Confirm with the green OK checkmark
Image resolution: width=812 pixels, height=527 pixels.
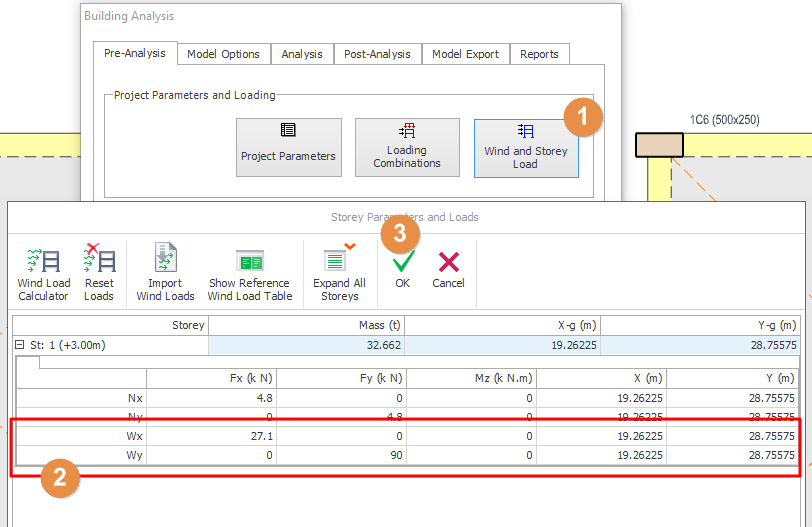coord(402,268)
